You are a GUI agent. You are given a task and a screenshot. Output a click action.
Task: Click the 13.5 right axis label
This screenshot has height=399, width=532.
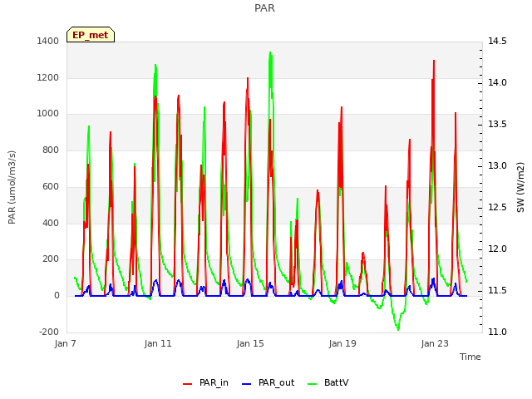(497, 124)
